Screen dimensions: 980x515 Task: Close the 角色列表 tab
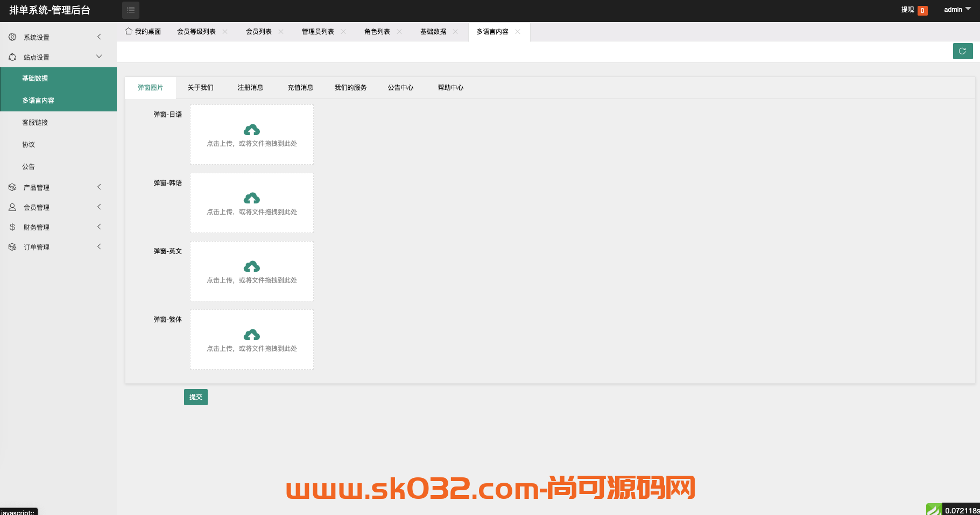click(399, 32)
